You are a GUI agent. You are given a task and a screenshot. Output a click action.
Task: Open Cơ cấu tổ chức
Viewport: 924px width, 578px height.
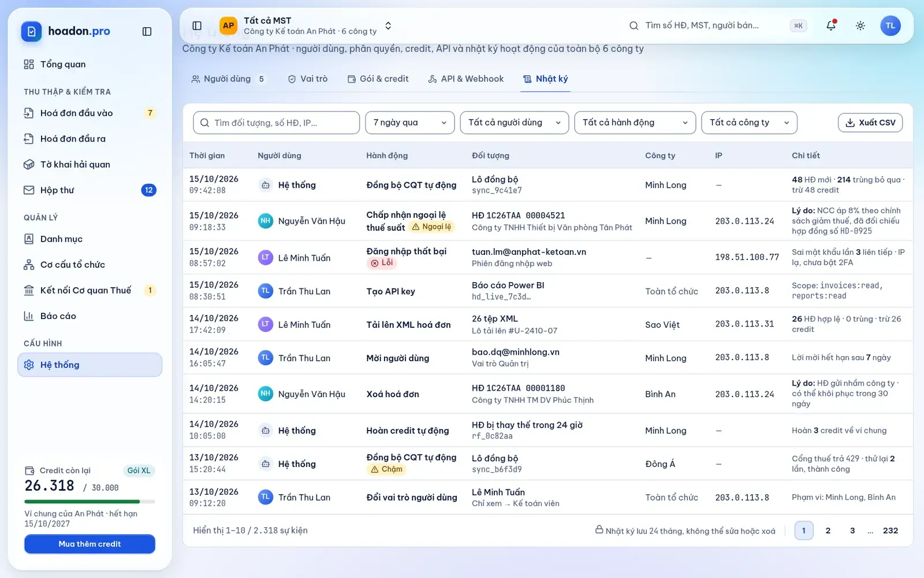tap(90, 264)
